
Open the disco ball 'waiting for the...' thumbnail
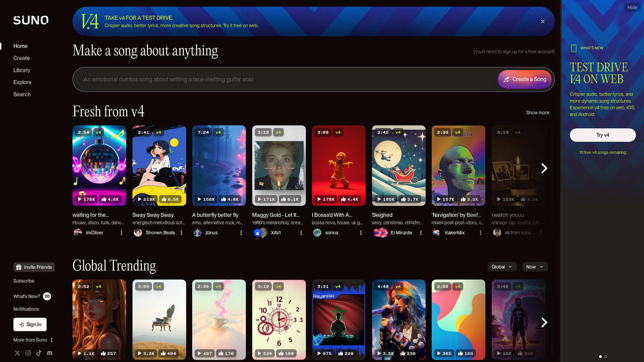pos(99,166)
